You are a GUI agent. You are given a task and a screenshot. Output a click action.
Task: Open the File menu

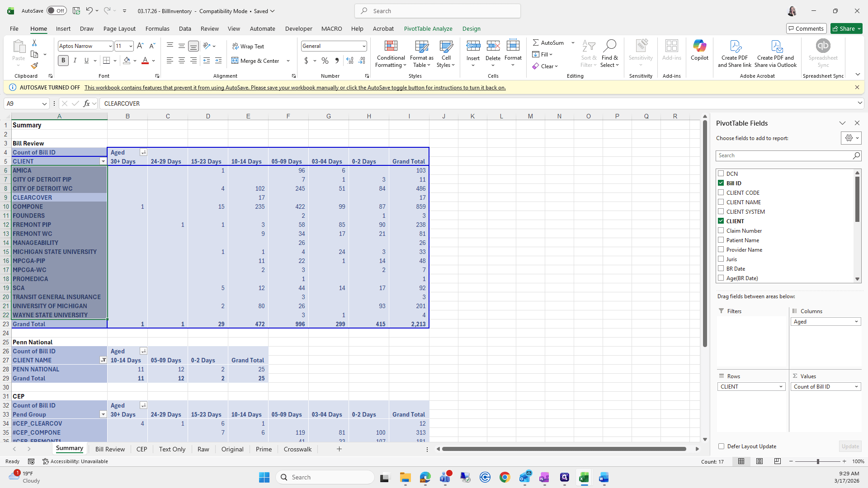[x=14, y=28]
